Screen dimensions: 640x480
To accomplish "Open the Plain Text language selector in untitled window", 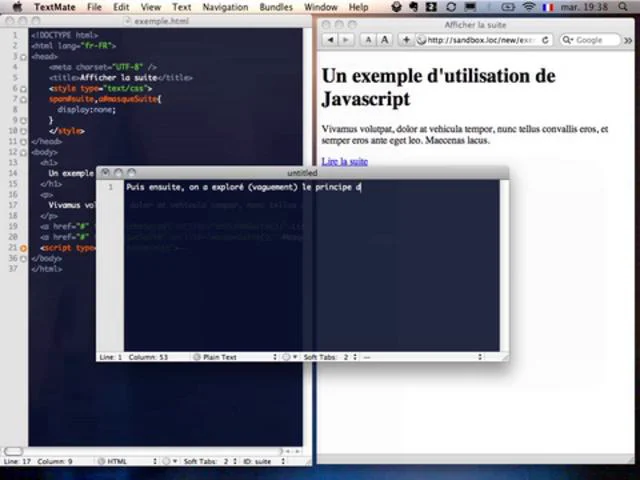I will 235,357.
